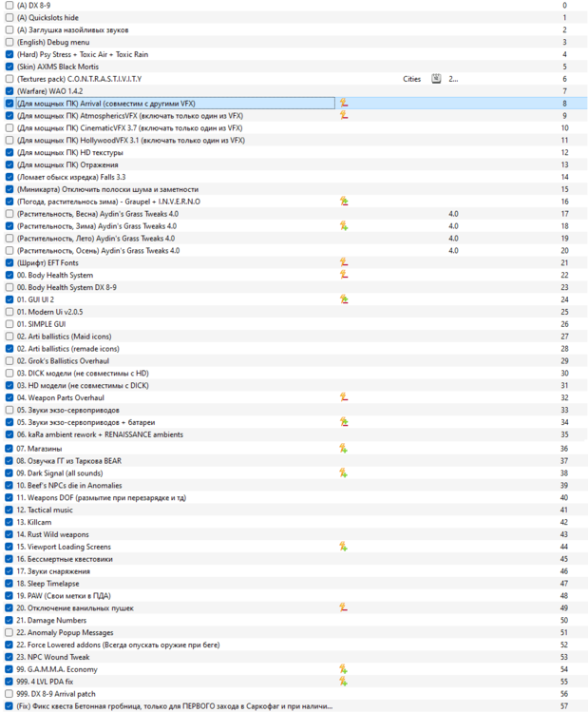Click priority number 57 in last row
Viewport: 588px width, 713px height.
click(x=564, y=706)
